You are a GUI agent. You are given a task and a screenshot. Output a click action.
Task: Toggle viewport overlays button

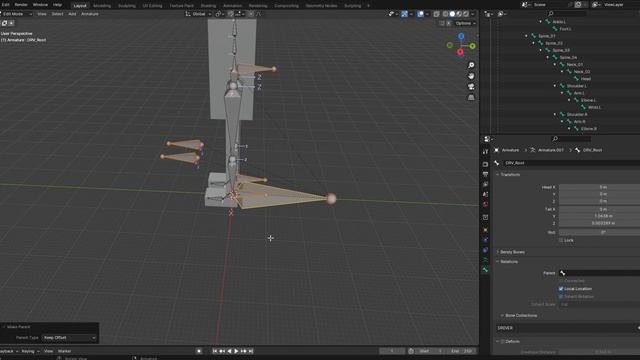click(x=420, y=14)
